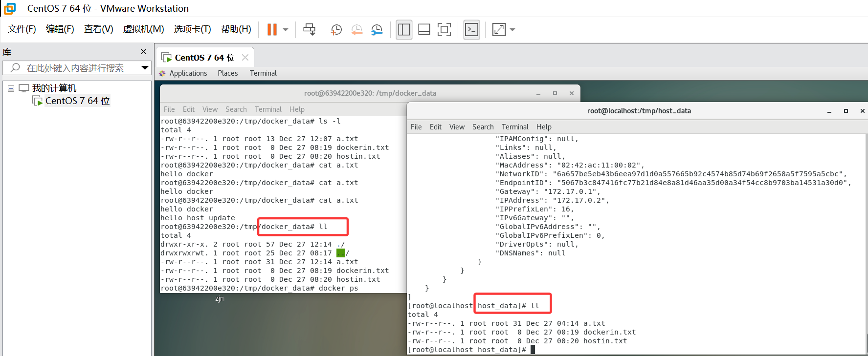The height and width of the screenshot is (356, 868).
Task: Open the 虚拟机(M) menu
Action: point(143,29)
